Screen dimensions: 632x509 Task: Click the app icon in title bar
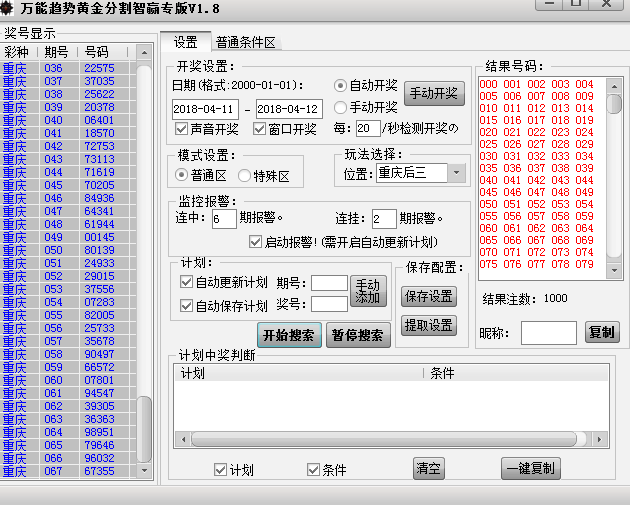[x=6, y=8]
